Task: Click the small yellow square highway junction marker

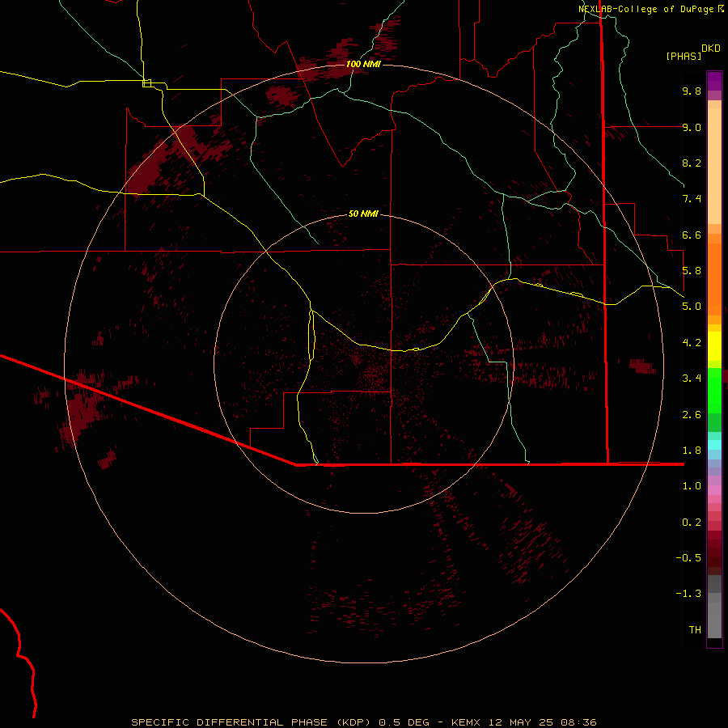Action: [x=146, y=83]
